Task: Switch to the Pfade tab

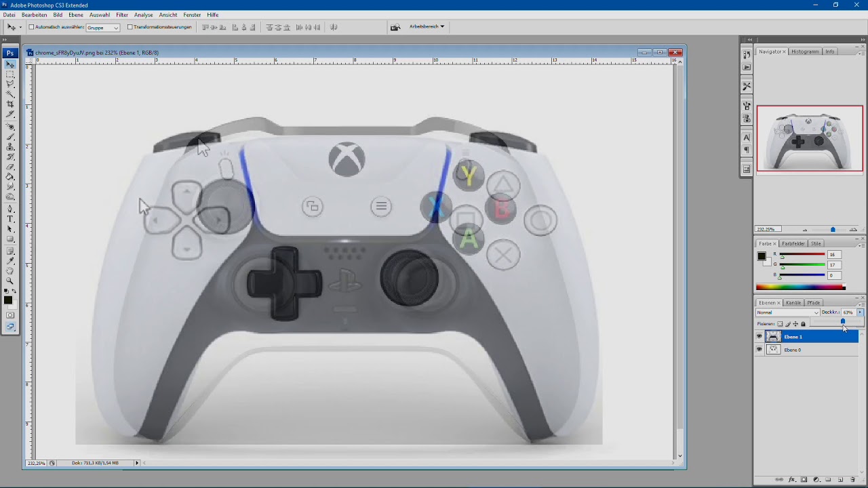Action: pos(814,302)
